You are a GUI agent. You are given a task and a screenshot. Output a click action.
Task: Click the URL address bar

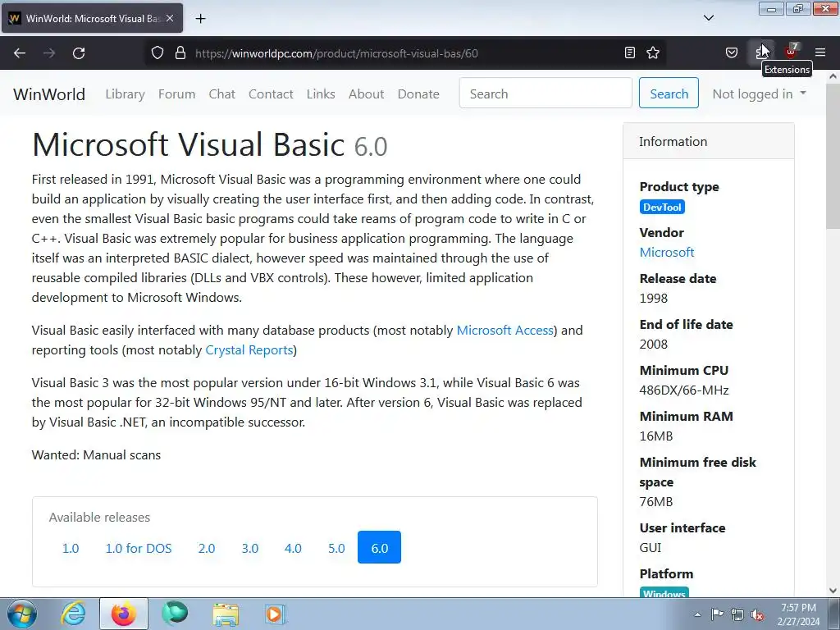(x=404, y=53)
